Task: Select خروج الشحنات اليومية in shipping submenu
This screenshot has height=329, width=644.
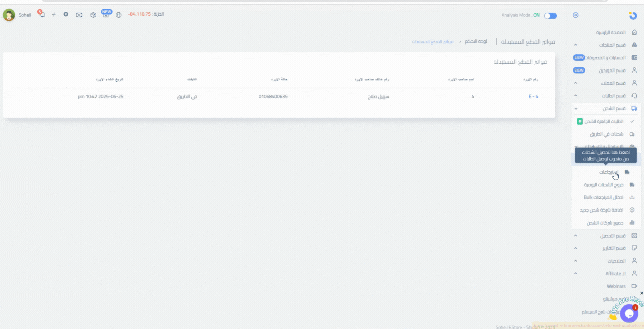Action: click(x=603, y=185)
